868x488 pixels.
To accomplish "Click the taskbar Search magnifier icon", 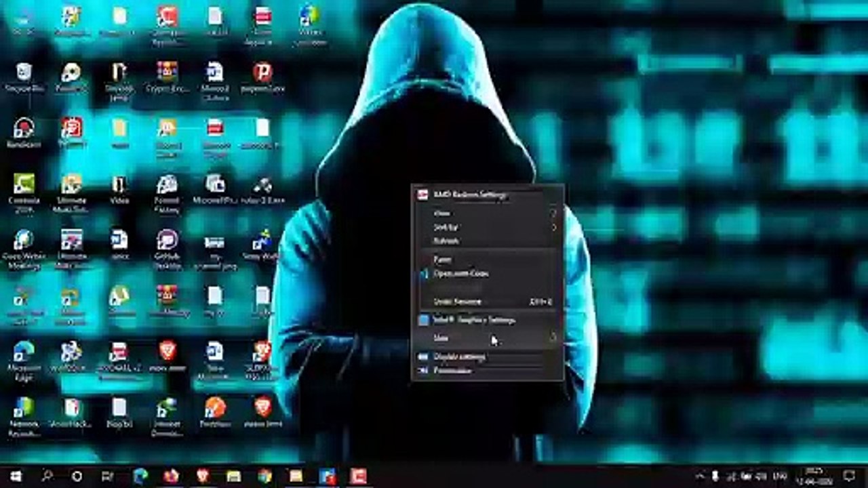I will pos(47,476).
